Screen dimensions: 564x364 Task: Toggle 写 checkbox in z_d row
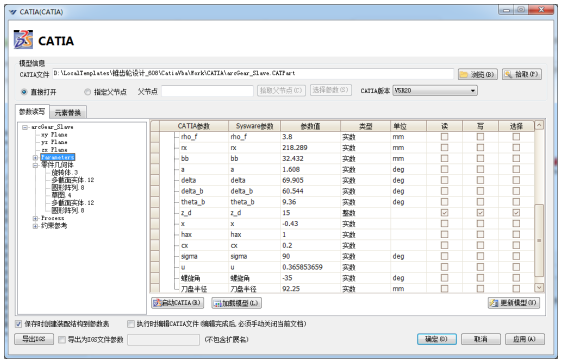tap(480, 213)
